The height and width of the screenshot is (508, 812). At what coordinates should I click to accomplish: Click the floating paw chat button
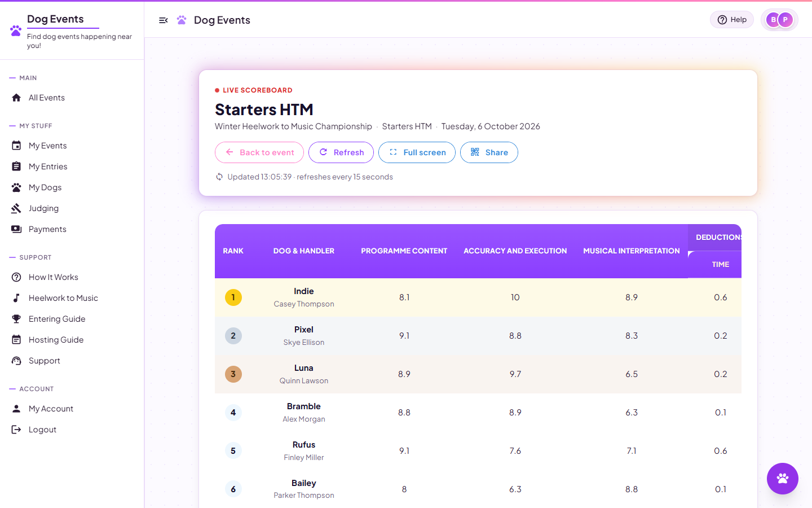783,479
